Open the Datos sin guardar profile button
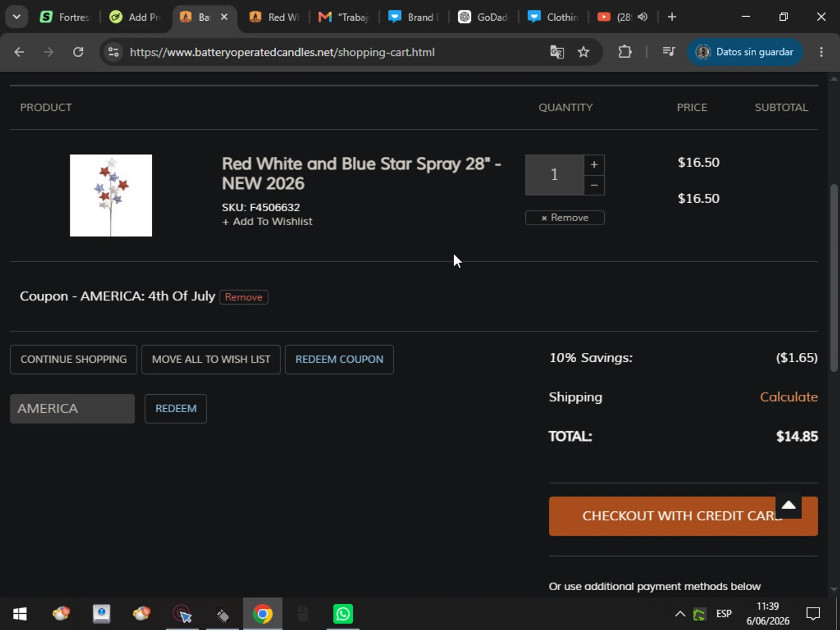Image resolution: width=840 pixels, height=630 pixels. [745, 52]
